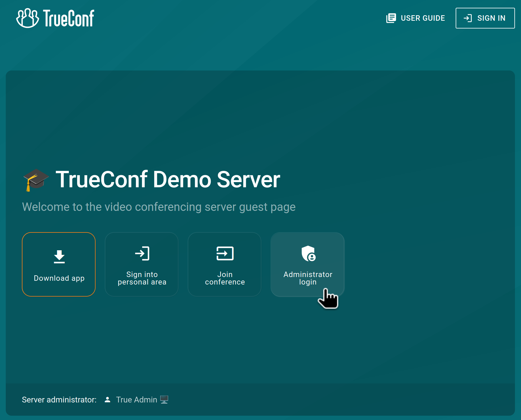Click the TrueConf Demo Server heading

click(168, 180)
